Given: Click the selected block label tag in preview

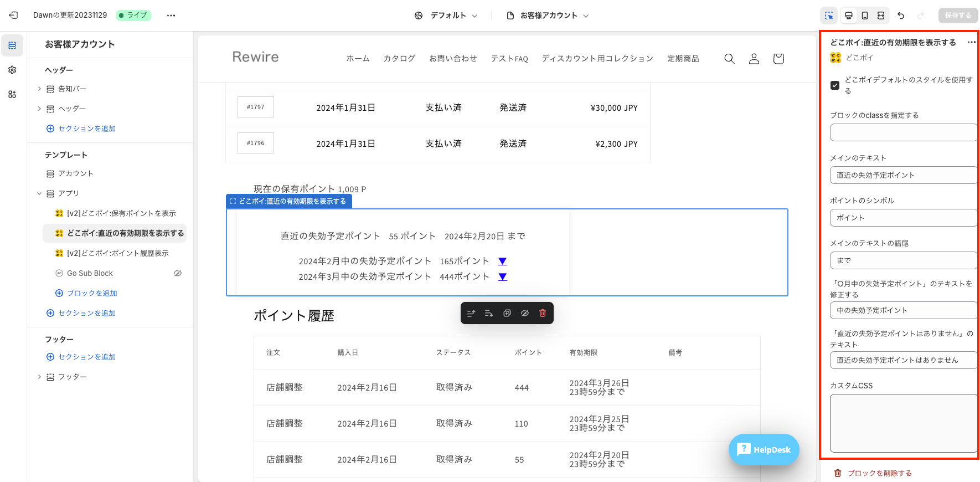Looking at the screenshot, I should coord(289,202).
